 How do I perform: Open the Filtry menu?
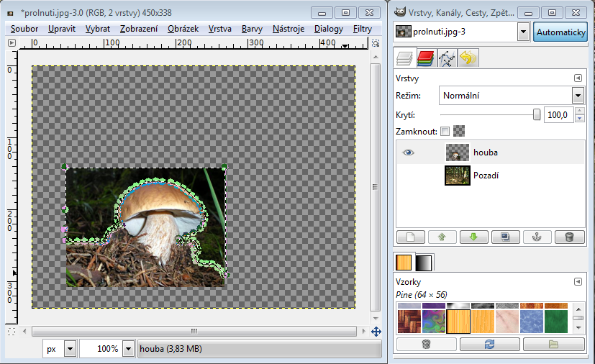pos(363,29)
